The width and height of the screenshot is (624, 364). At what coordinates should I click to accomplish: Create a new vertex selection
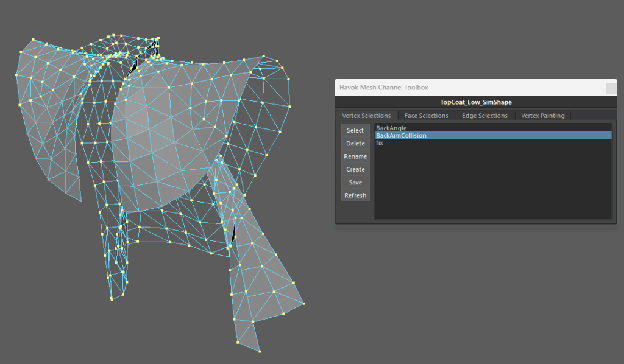tap(355, 169)
